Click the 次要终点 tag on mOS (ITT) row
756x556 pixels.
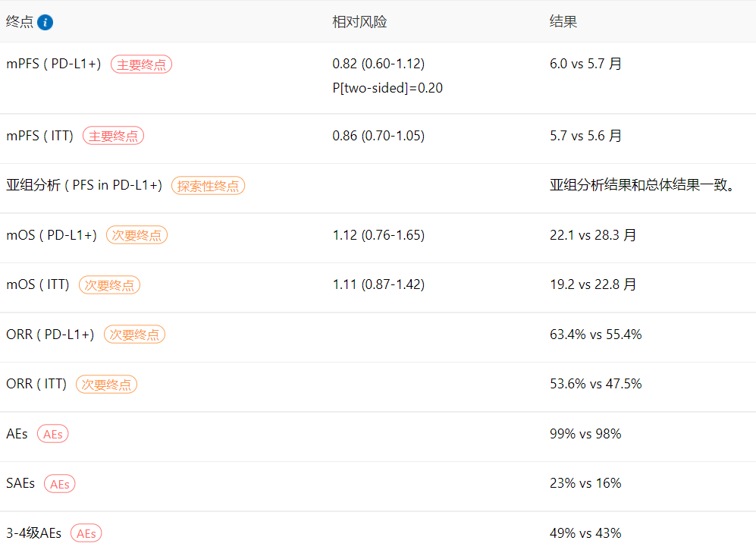coord(109,285)
